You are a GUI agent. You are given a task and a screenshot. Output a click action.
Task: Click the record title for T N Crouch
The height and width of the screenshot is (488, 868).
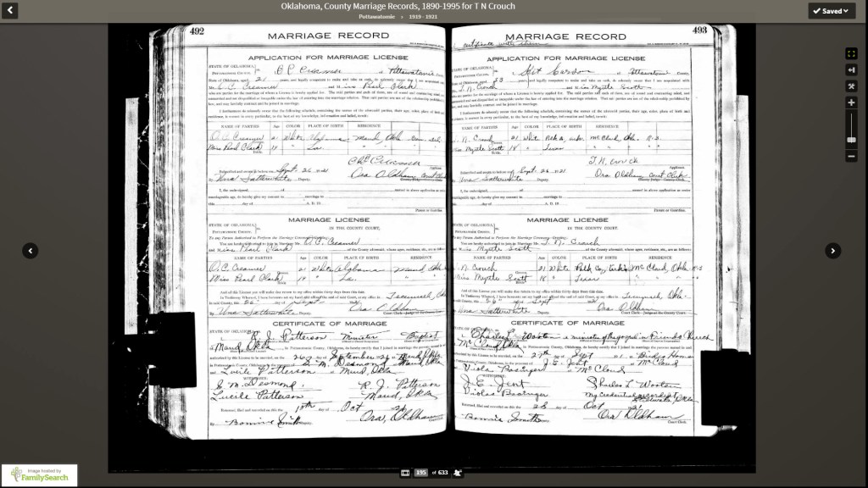pyautogui.click(x=398, y=6)
